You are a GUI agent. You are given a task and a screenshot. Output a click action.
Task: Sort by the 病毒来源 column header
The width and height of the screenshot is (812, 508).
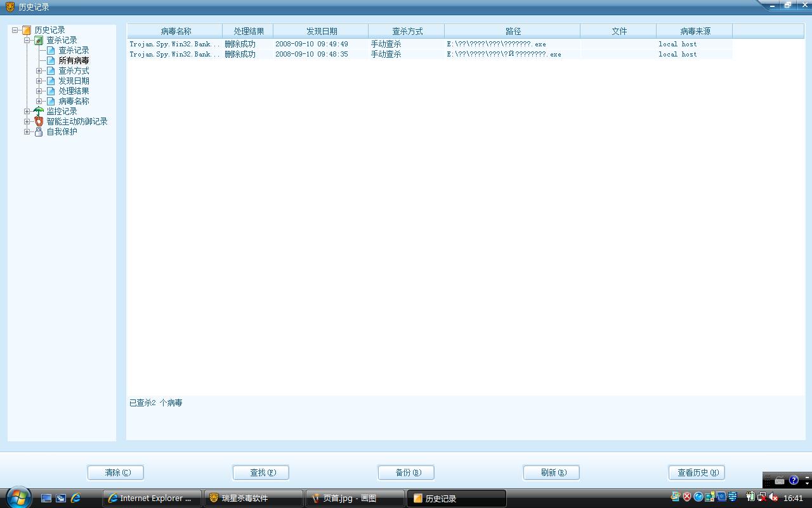point(695,31)
